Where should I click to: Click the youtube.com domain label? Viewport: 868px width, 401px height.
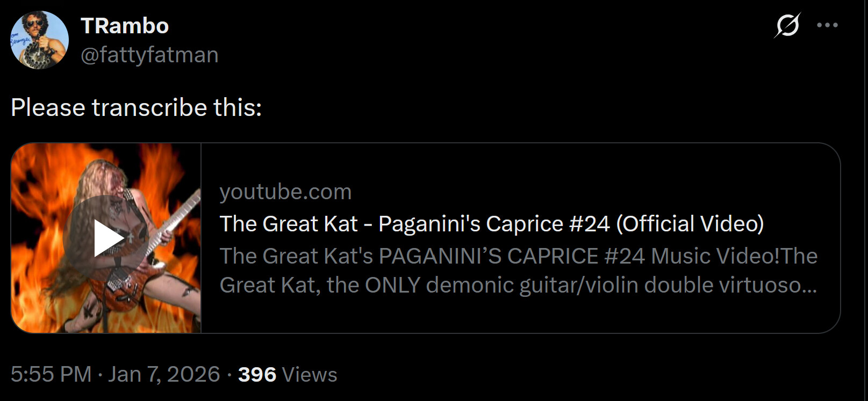tap(285, 192)
